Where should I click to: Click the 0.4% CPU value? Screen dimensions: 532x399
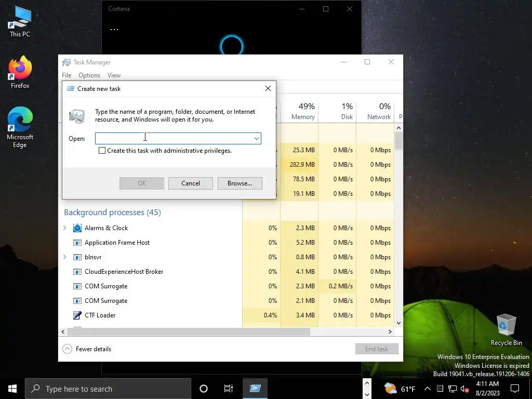[270, 315]
